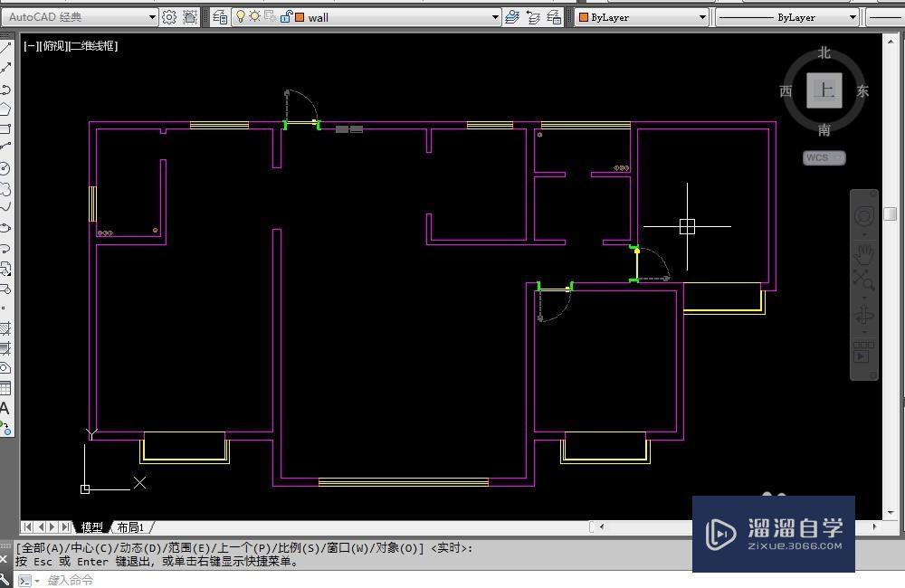Open the Layer Properties Manager icon
Viewport: 905px width, 588px height.
point(220,16)
